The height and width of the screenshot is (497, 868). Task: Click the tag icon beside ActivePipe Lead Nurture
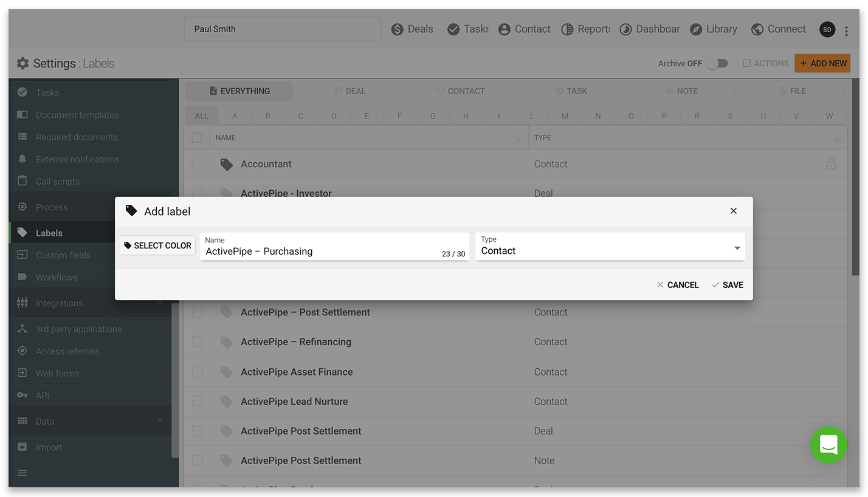click(227, 402)
